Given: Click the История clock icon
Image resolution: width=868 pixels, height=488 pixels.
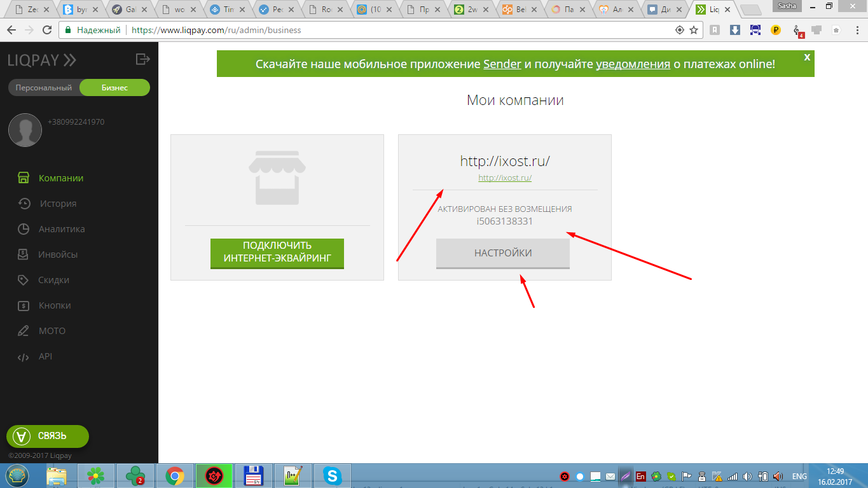Looking at the screenshot, I should click(24, 204).
